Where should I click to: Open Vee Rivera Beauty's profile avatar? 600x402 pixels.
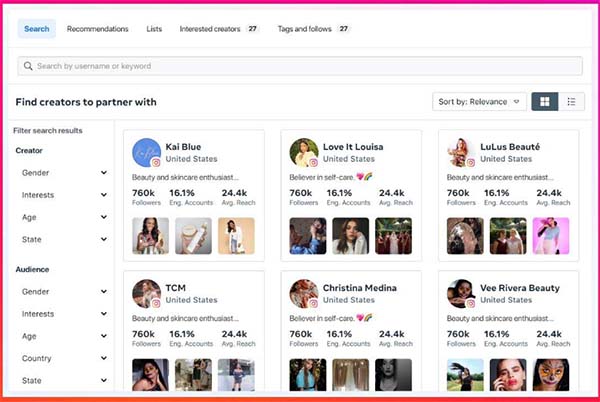(x=461, y=294)
